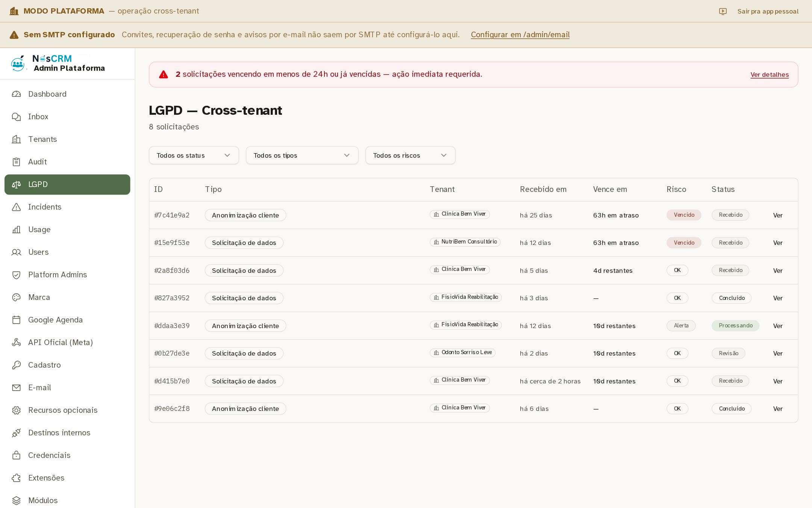Click the API Oficial webhook icon
812x508 pixels.
click(16, 342)
